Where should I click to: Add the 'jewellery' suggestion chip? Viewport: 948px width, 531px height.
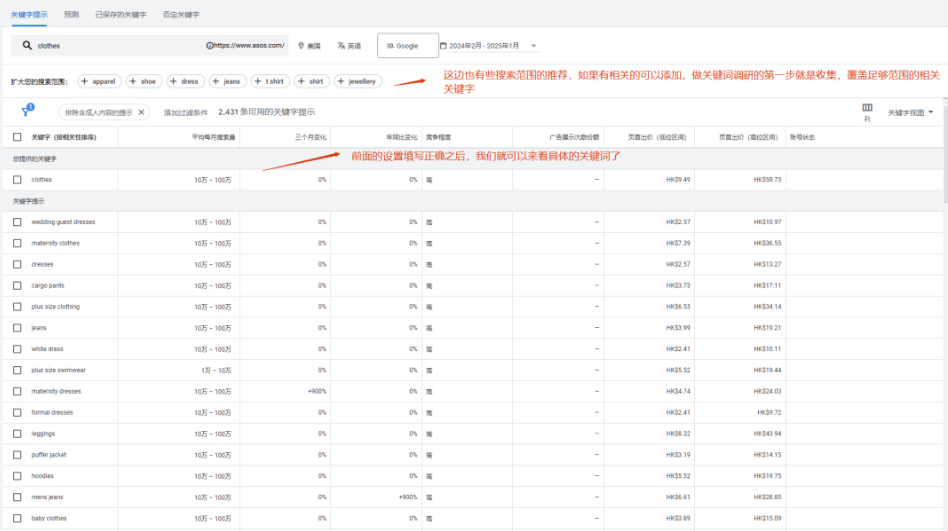coord(358,81)
